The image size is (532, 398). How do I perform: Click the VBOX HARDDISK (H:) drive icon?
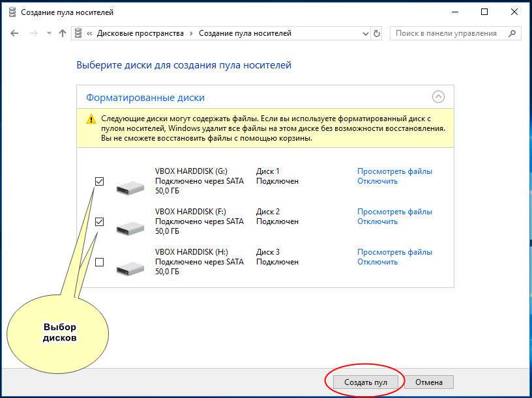[130, 268]
